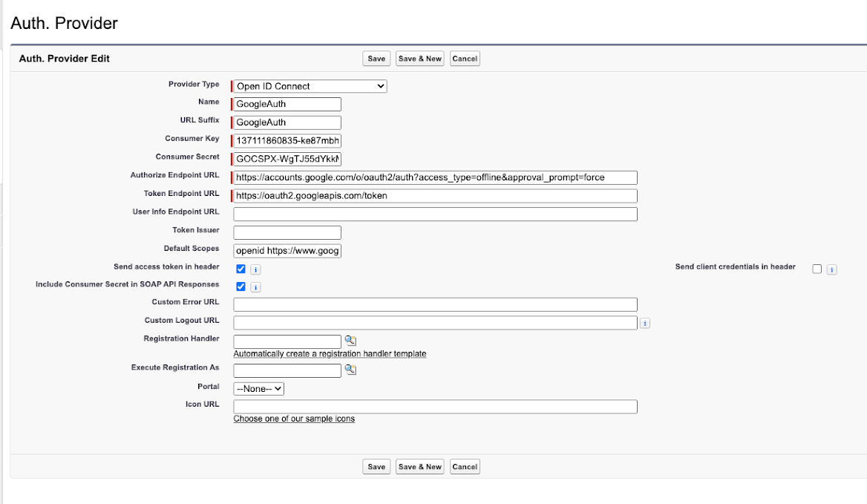Click the Auth. Provider Edit heading
Screen dimensions: 867x504
point(64,59)
